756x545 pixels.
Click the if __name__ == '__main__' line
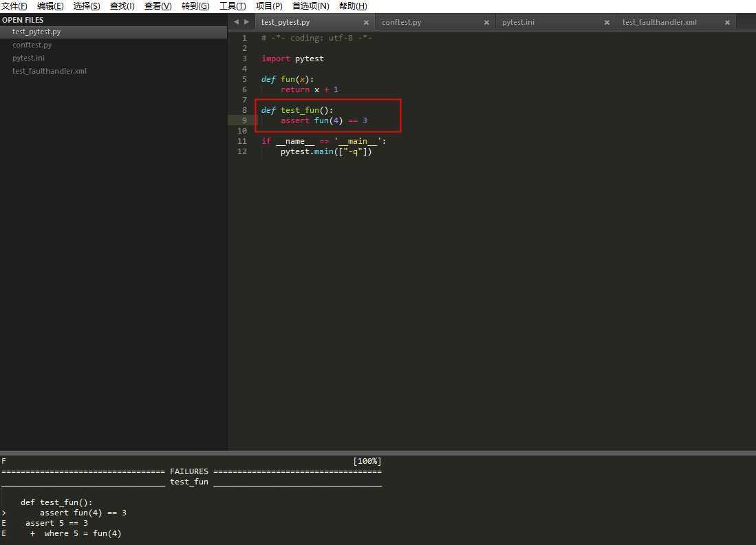[323, 141]
